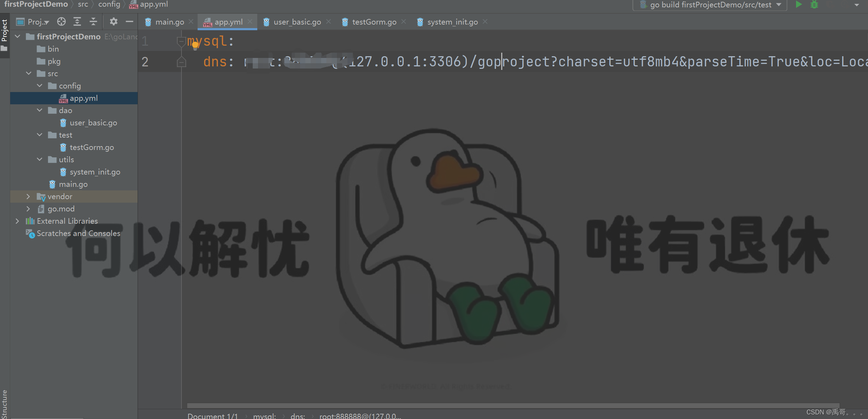868x419 pixels.
Task: Switch to the testGorm.go tab
Action: (374, 22)
